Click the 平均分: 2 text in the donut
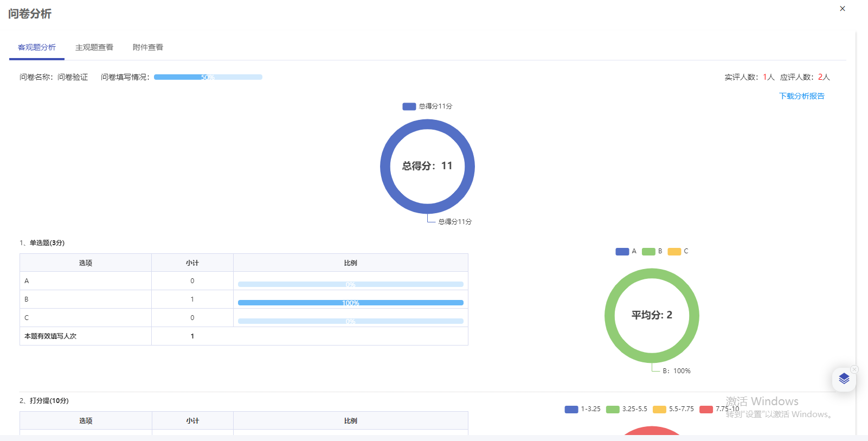The width and height of the screenshot is (868, 441). point(652,315)
